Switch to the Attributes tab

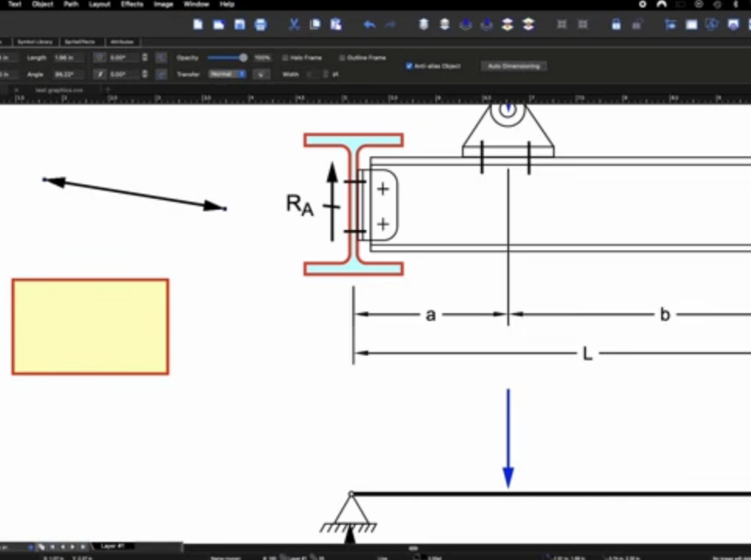pyautogui.click(x=122, y=42)
